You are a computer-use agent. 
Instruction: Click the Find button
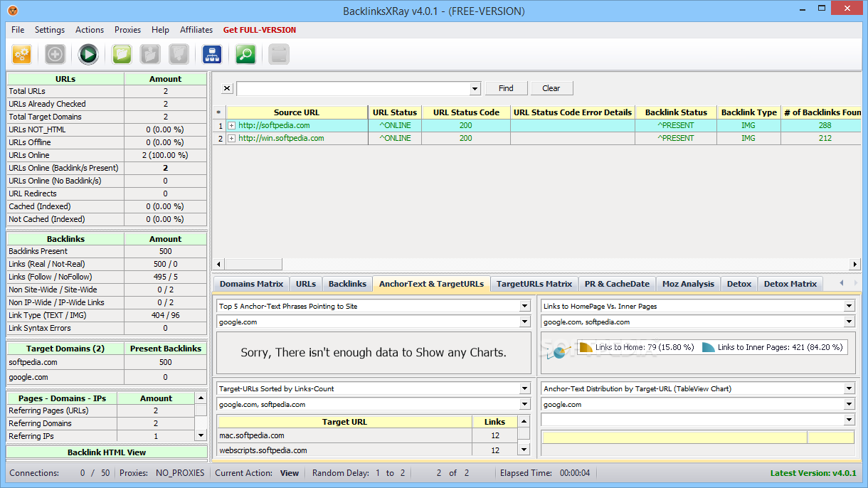(x=506, y=88)
